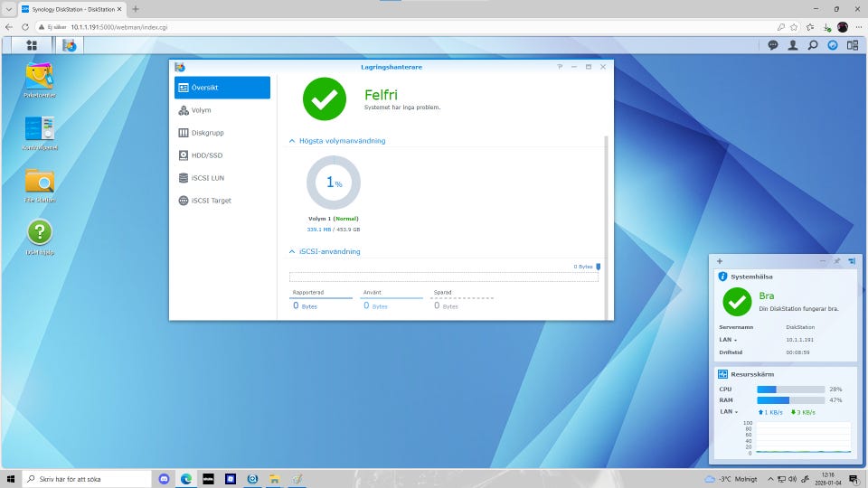Switch to the HDD/SSD section
Image resolution: width=868 pixels, height=488 pixels.
[x=206, y=155]
